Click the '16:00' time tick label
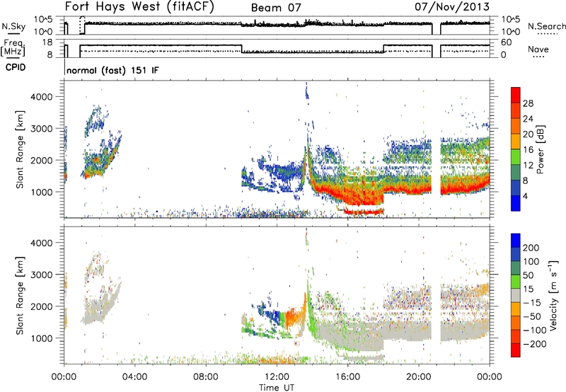The width and height of the screenshot is (566, 392). click(x=347, y=377)
